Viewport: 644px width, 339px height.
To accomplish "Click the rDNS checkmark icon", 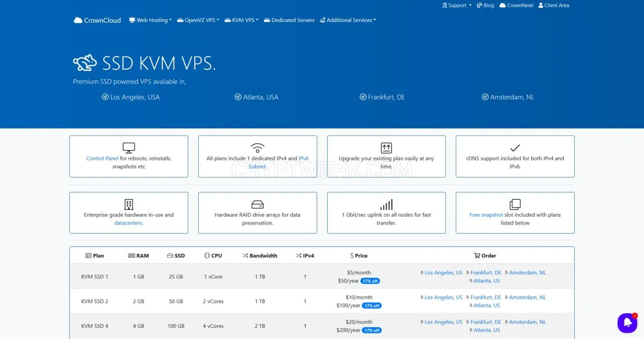I will coord(515,148).
